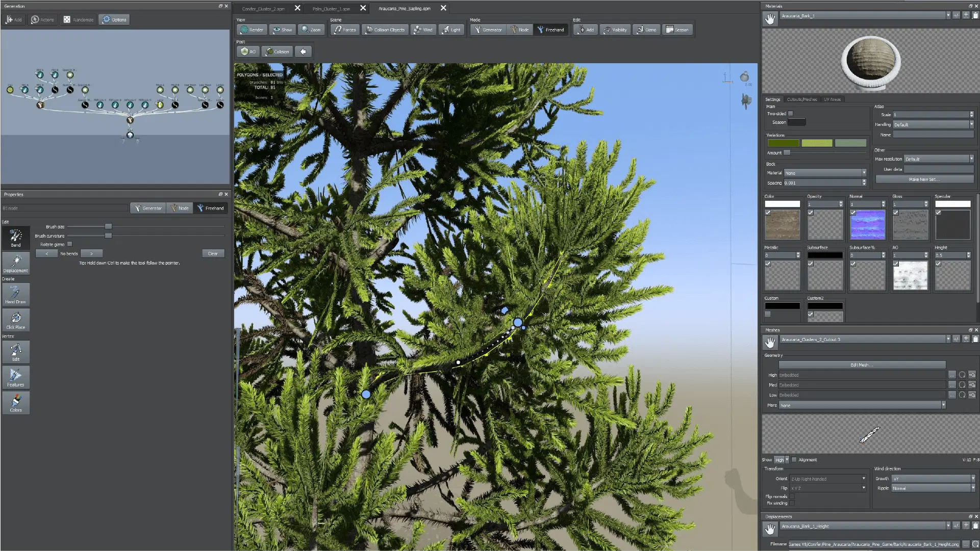Select the Colors vertex tool

pos(15,403)
